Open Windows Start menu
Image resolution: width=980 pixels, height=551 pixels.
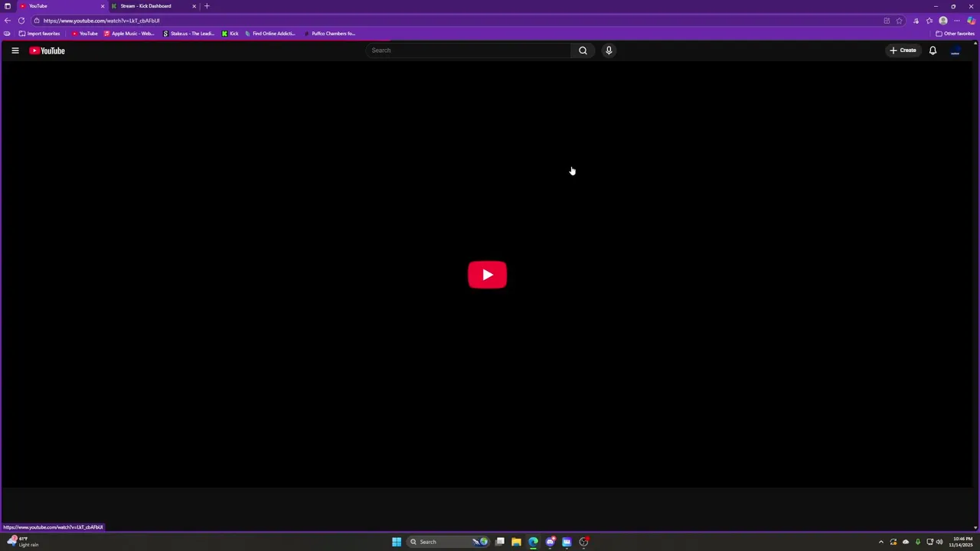(397, 542)
